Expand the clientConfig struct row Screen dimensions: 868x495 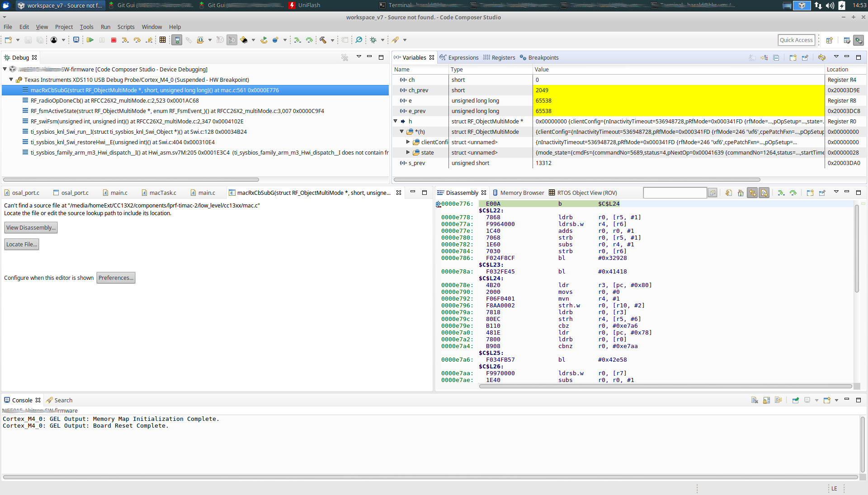pos(408,142)
